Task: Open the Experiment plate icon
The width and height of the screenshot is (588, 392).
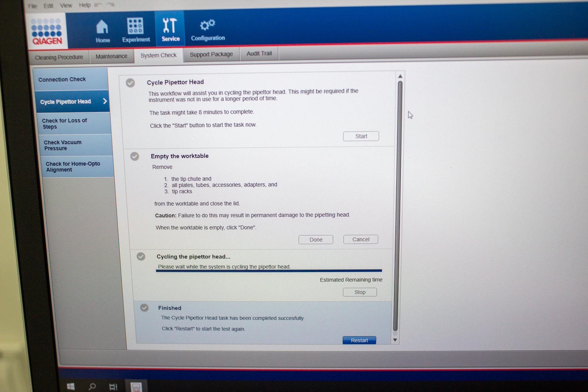Action: 135,26
